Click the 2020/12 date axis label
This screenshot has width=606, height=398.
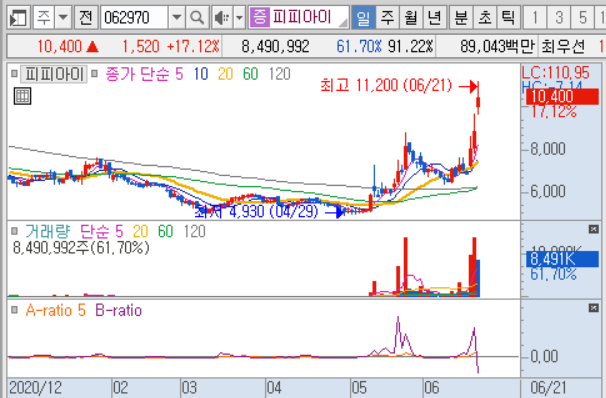coord(35,388)
